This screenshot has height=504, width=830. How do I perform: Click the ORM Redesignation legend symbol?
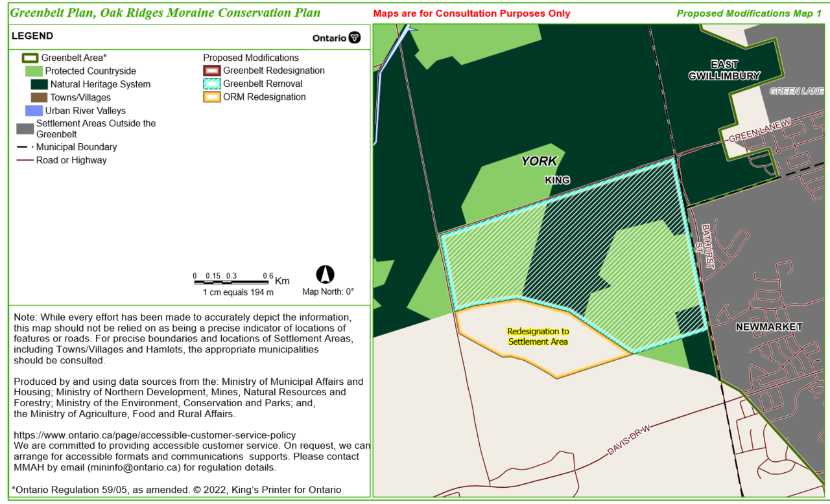(212, 97)
